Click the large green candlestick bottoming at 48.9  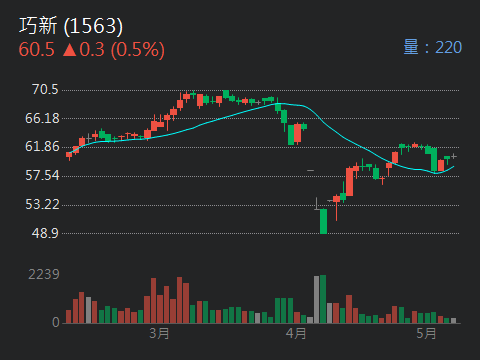click(323, 221)
